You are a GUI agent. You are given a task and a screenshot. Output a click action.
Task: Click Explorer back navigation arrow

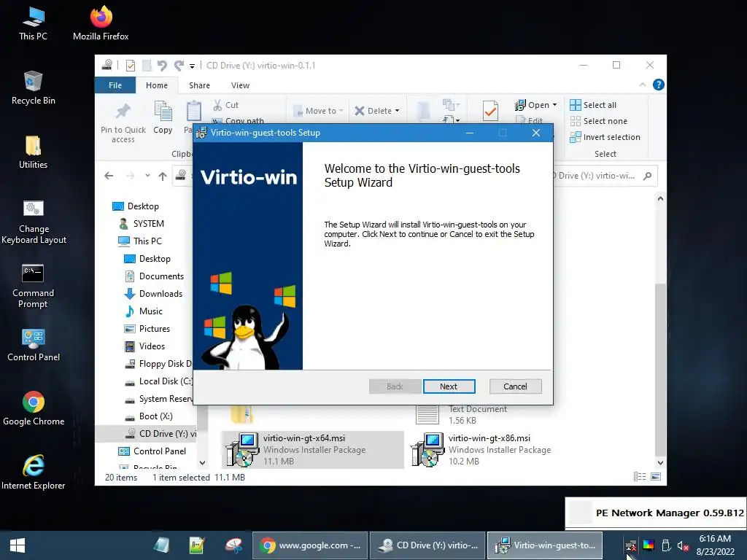[x=109, y=176]
